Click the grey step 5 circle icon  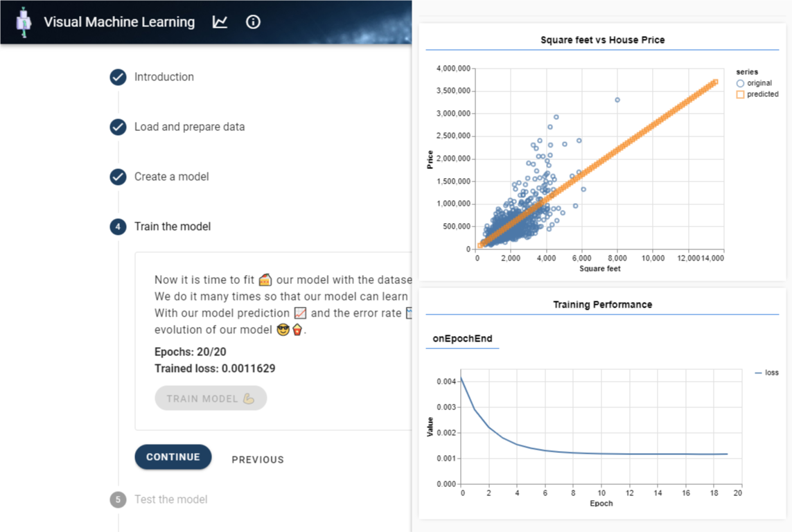pos(118,499)
